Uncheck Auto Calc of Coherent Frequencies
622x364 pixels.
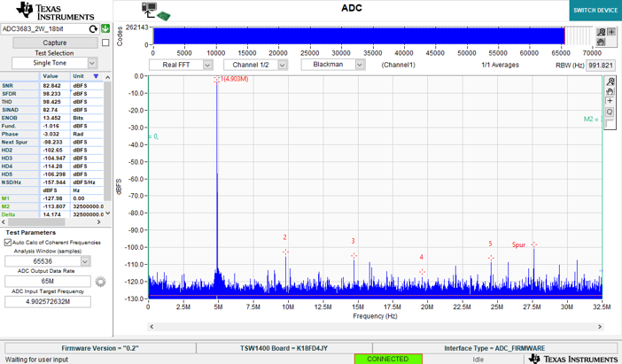(8, 243)
